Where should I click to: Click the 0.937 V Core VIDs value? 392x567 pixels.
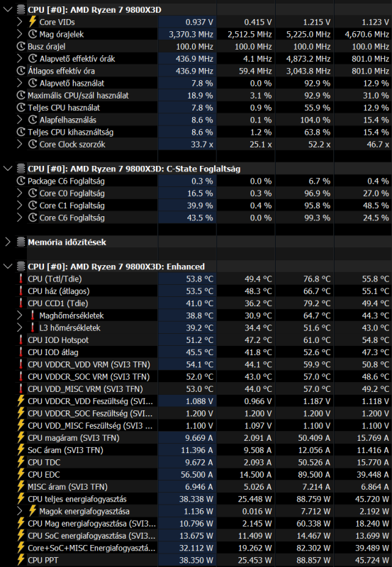pyautogui.click(x=199, y=22)
